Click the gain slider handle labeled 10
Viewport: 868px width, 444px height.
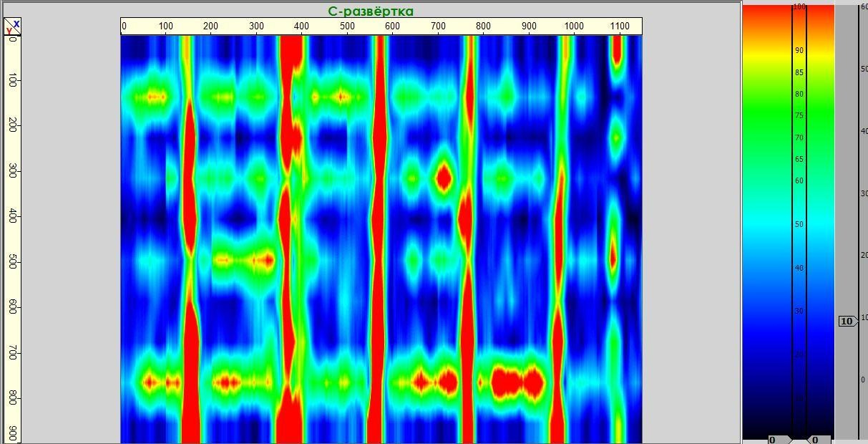(847, 322)
